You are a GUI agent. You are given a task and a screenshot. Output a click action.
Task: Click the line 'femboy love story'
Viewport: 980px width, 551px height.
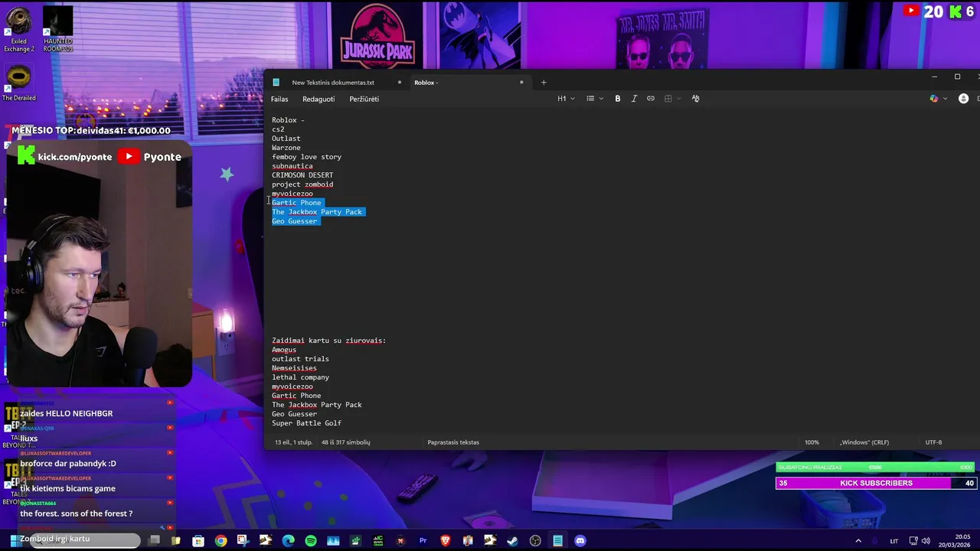pos(306,157)
